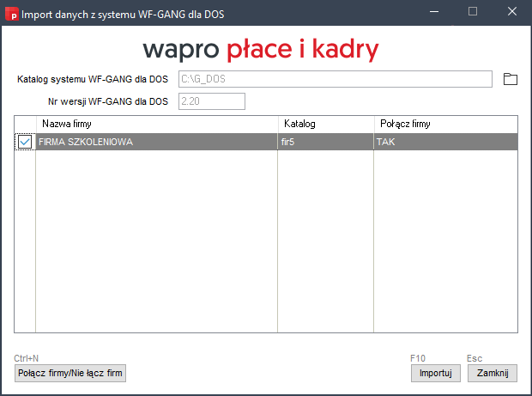This screenshot has width=532, height=396.
Task: Click the app logo in title bar
Action: 12,15
